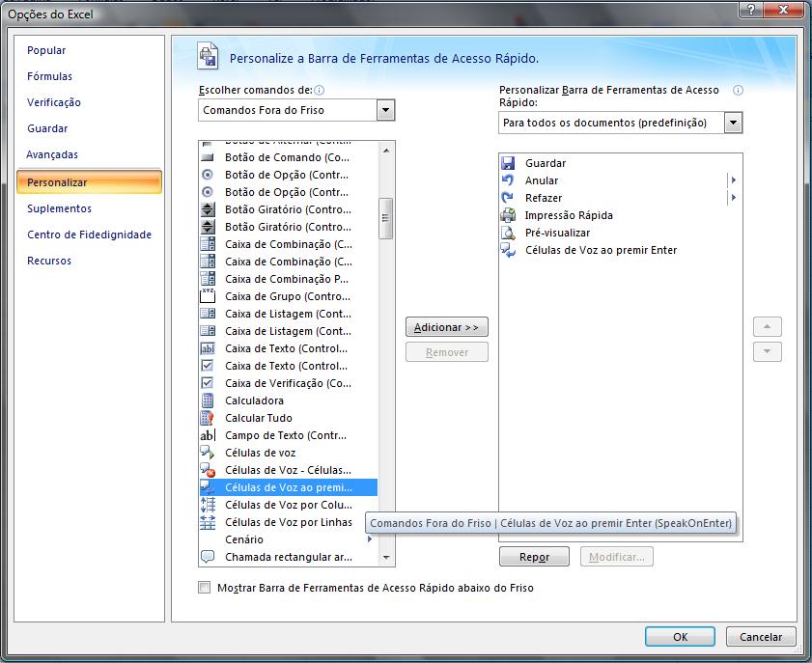Image resolution: width=812 pixels, height=663 pixels.
Task: Select the Cenário command text
Action: coord(244,539)
